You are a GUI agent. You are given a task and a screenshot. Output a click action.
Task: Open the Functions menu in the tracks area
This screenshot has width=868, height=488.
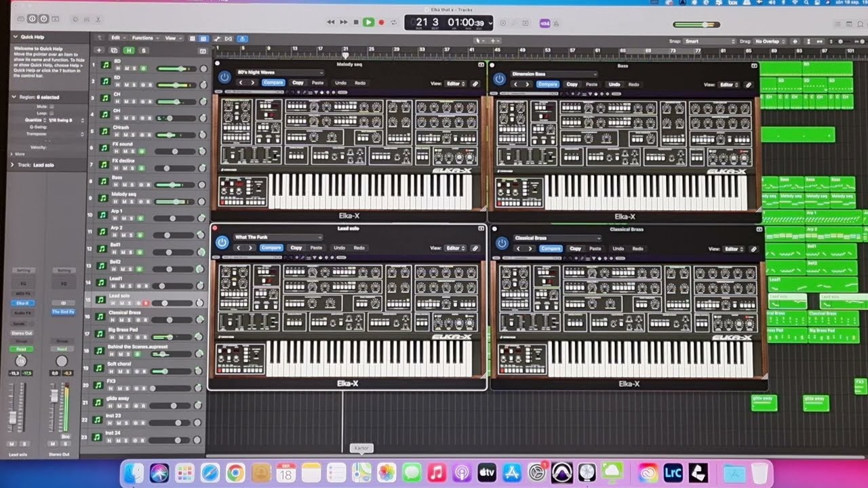pos(144,38)
